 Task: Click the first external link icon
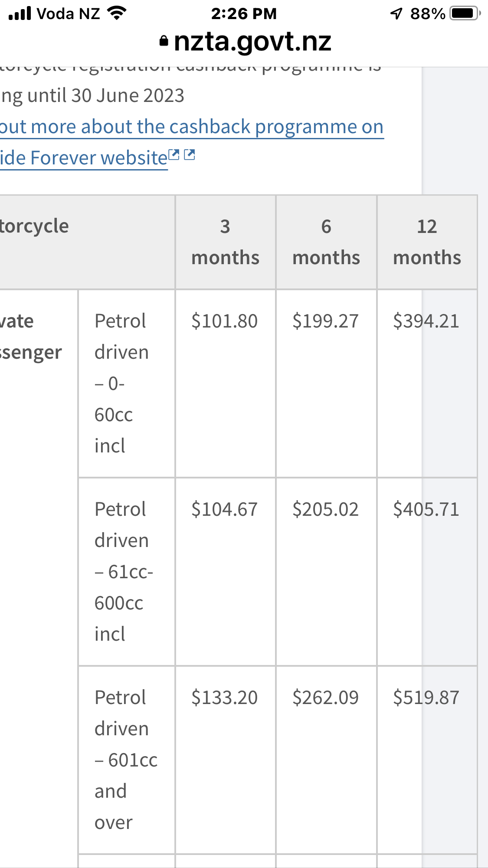(x=174, y=155)
